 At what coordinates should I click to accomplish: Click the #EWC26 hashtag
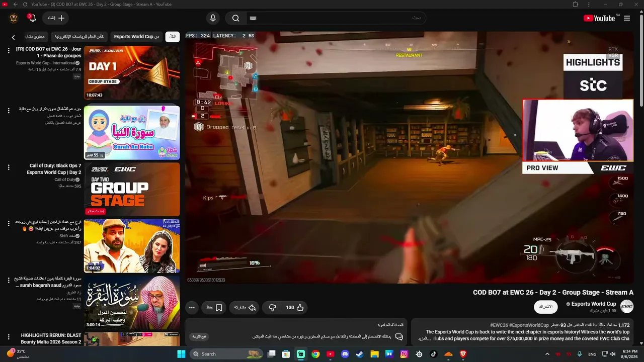(x=499, y=325)
